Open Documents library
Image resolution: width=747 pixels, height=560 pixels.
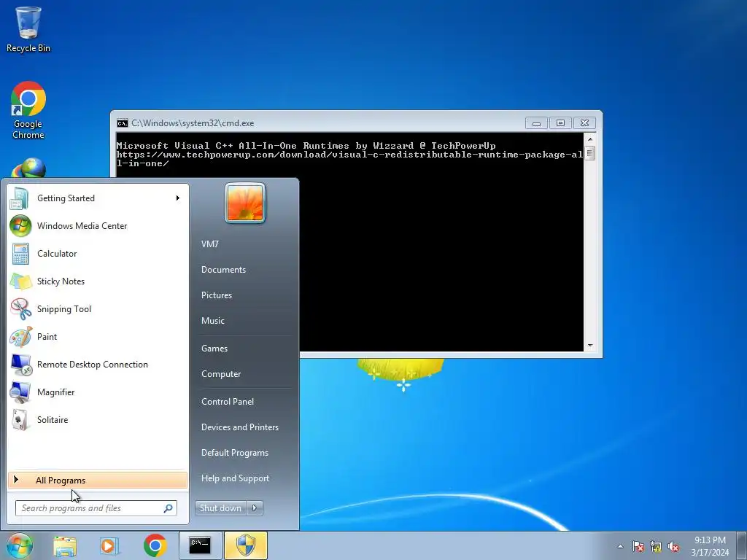pyautogui.click(x=223, y=270)
